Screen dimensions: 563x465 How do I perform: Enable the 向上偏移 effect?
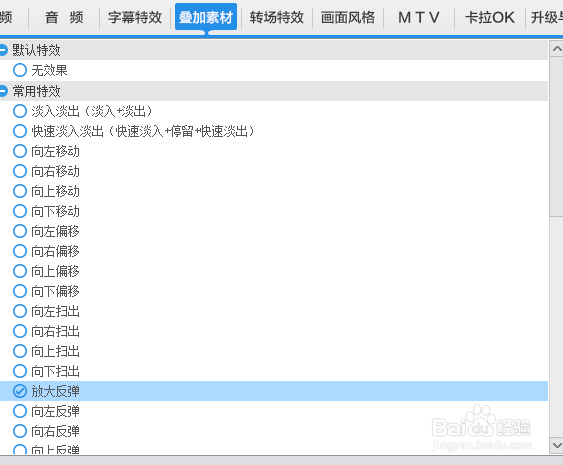[20, 271]
